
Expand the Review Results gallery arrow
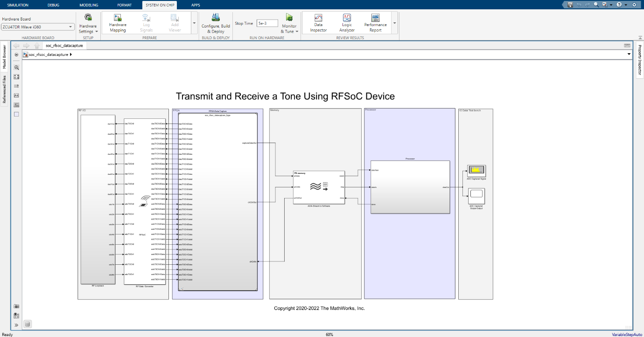[395, 23]
